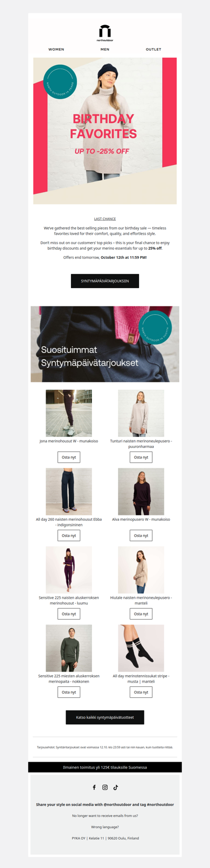Open the Facebook social icon

(x=94, y=787)
